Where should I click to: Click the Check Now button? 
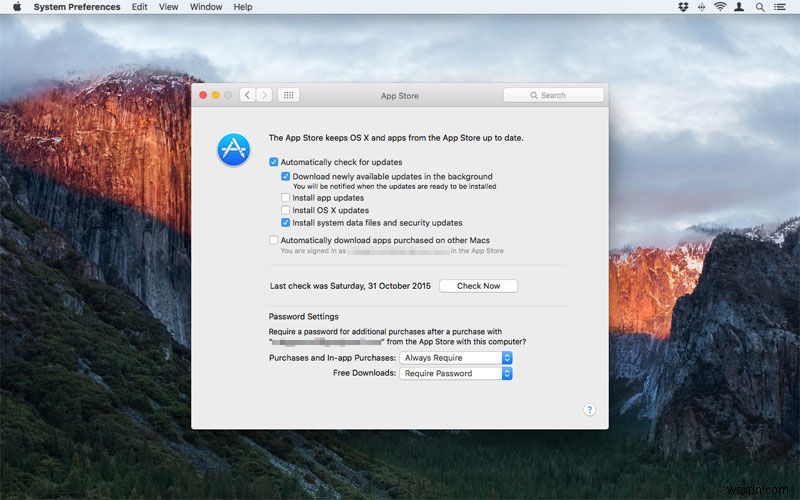point(479,286)
